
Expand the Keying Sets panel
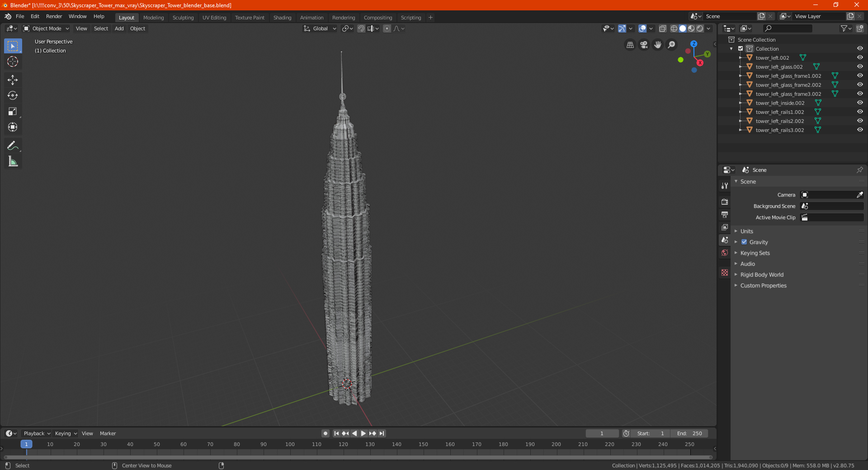(x=755, y=253)
